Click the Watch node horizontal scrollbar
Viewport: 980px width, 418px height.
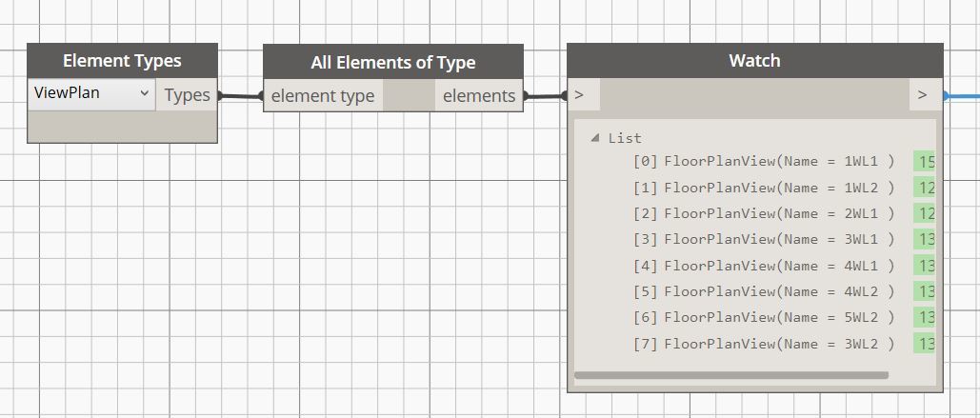[731, 375]
